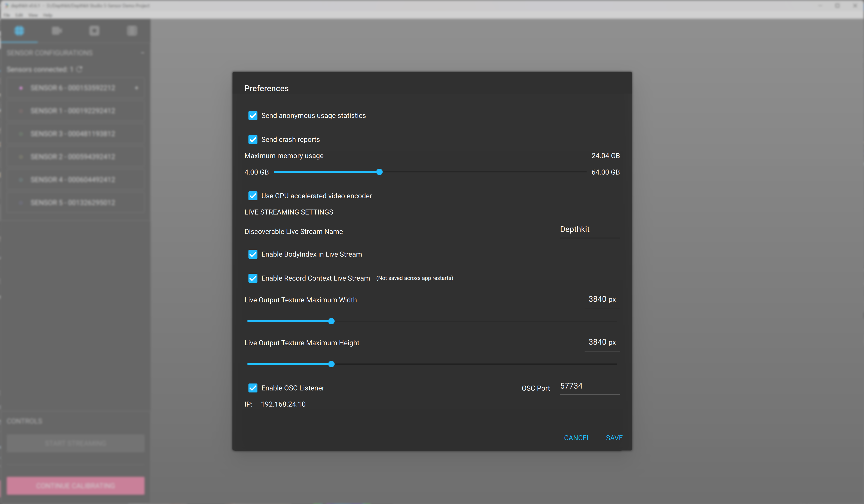The height and width of the screenshot is (504, 864).
Task: Click the Discoverable Live Stream Name field
Action: click(589, 229)
